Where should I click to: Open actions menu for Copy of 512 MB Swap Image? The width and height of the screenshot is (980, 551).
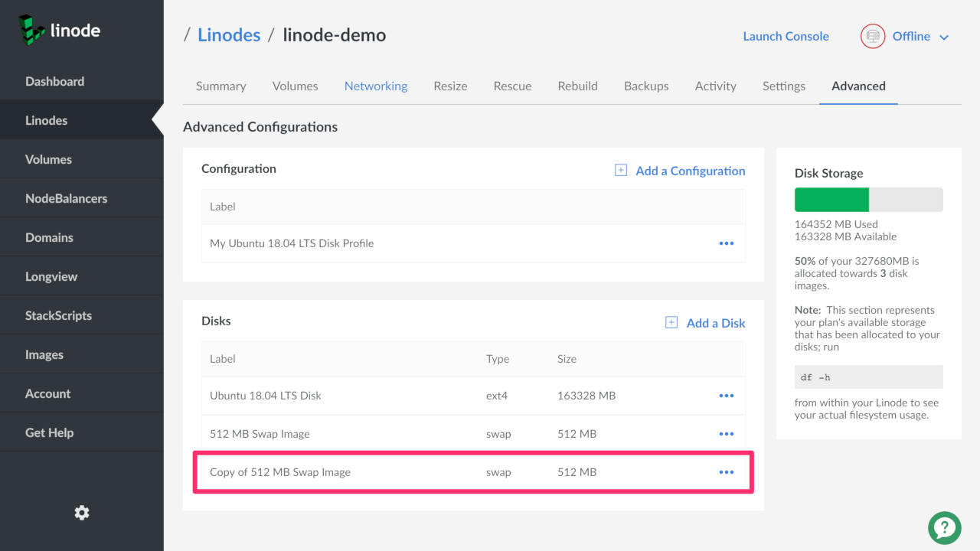point(726,472)
